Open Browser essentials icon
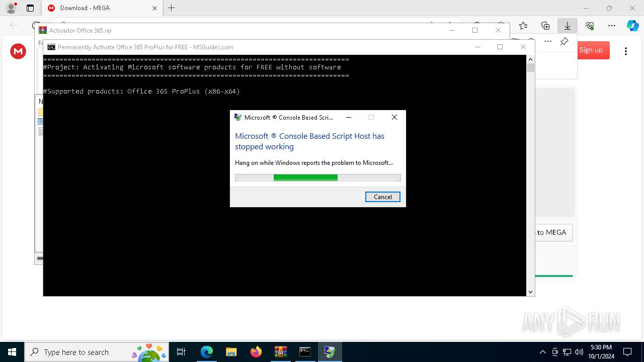The image size is (644, 362). click(x=590, y=26)
